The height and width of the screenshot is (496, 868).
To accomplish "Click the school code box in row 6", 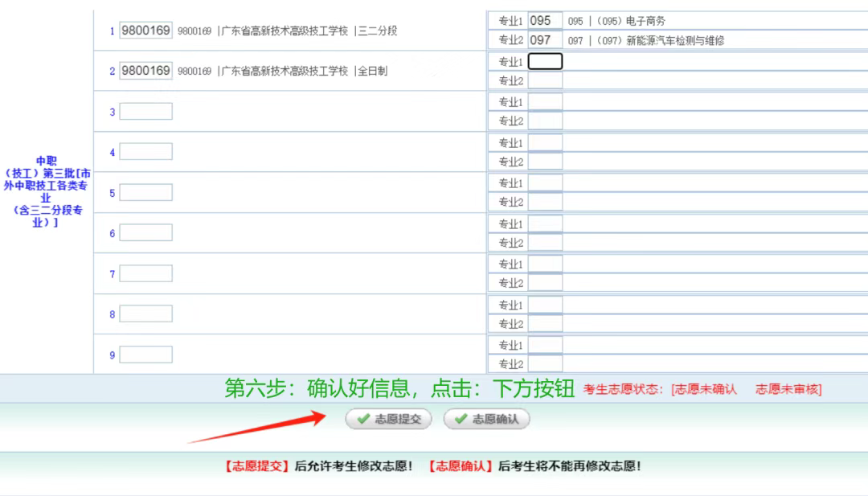I will (146, 232).
